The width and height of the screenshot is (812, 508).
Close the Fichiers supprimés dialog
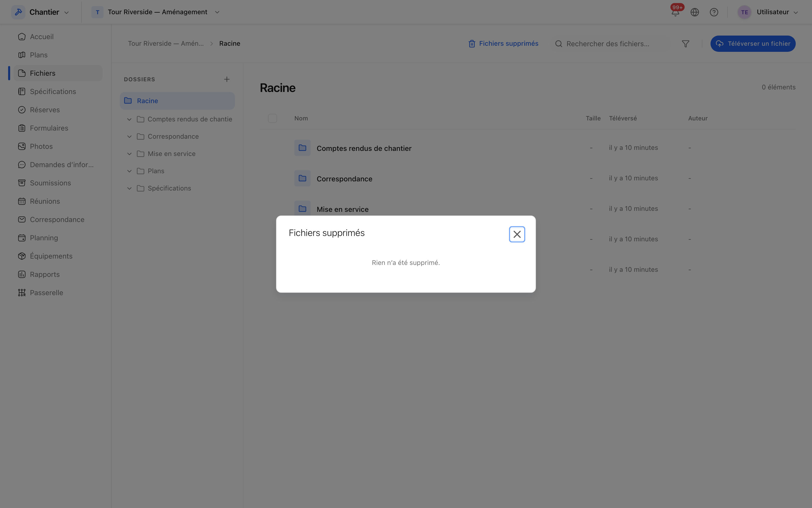(517, 234)
